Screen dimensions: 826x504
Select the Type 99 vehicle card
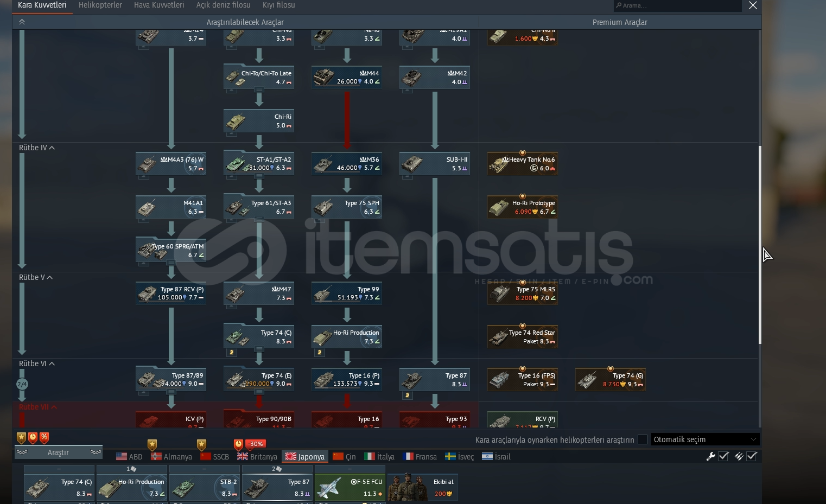point(347,294)
